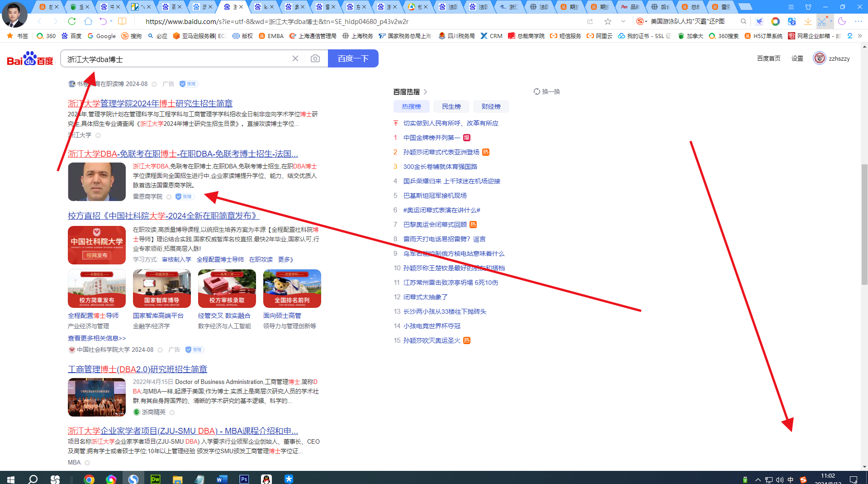Clear the search box with the X icon
The width and height of the screenshot is (868, 484).
[x=296, y=58]
